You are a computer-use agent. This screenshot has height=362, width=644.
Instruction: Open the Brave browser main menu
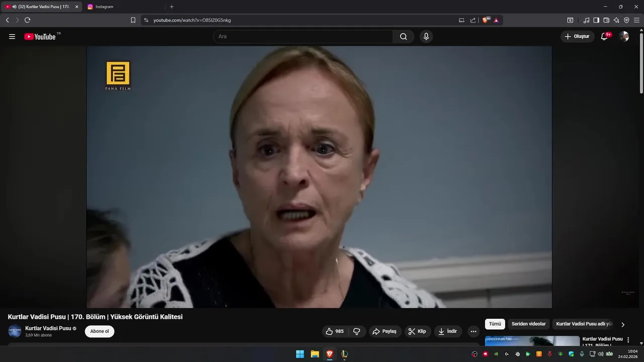636,20
